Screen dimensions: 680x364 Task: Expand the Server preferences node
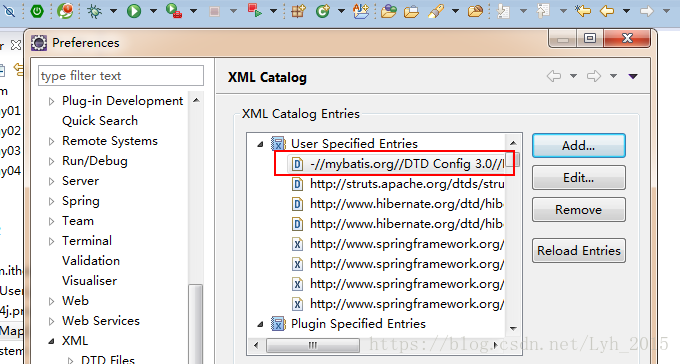point(52,181)
